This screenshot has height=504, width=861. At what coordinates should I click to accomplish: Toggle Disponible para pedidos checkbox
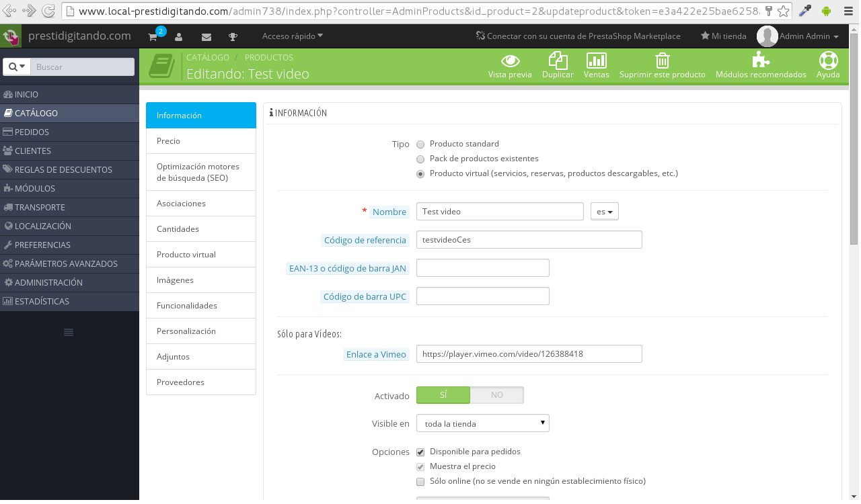click(420, 452)
